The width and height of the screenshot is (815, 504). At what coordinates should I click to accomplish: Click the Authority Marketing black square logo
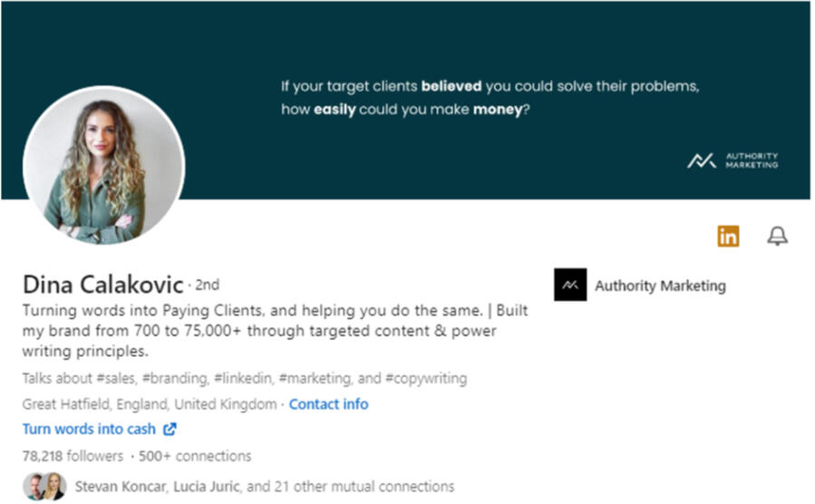[x=570, y=286]
